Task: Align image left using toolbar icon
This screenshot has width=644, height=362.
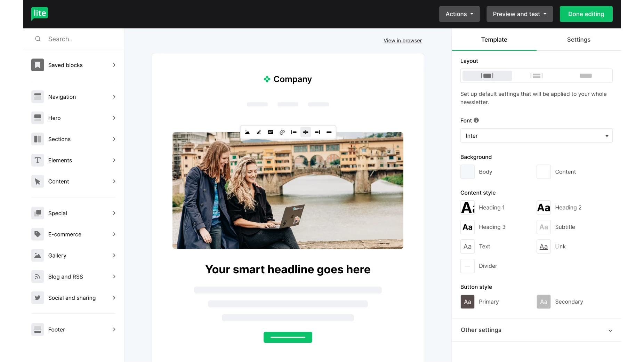Action: (x=294, y=132)
